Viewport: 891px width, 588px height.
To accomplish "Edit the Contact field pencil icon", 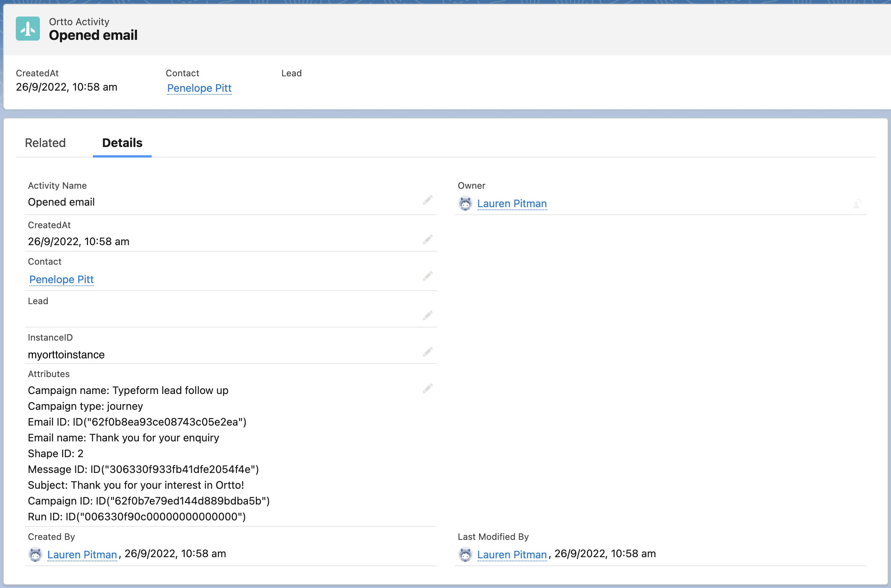I will click(427, 276).
